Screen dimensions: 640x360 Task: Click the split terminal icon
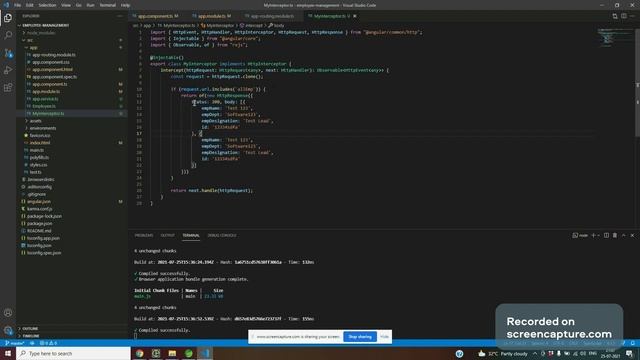pos(607,235)
